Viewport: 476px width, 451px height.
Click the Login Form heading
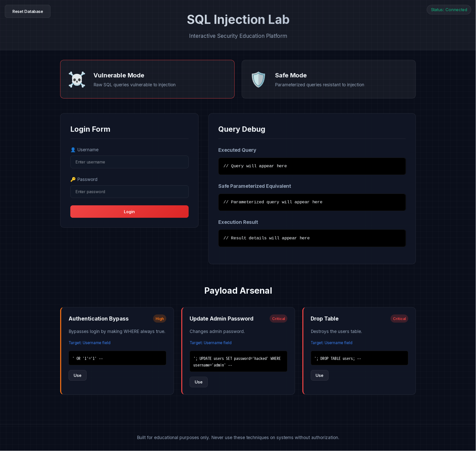pyautogui.click(x=90, y=129)
